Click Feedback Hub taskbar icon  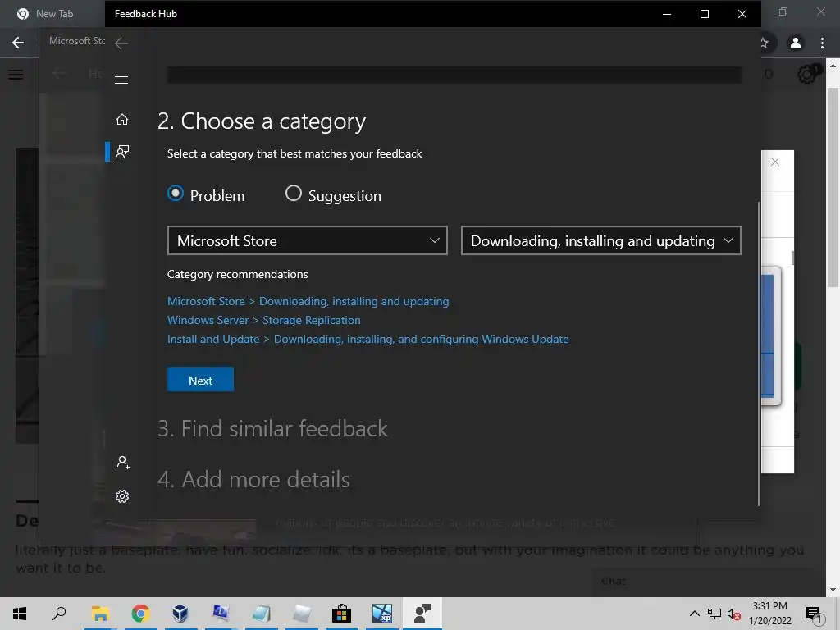pos(422,614)
